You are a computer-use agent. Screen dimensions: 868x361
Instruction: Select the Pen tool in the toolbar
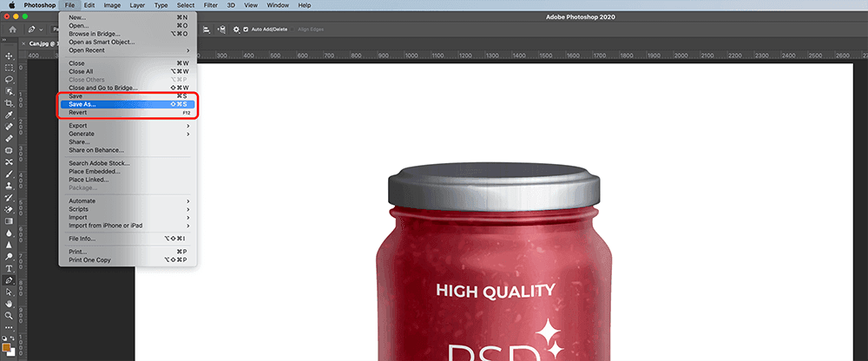[9, 280]
